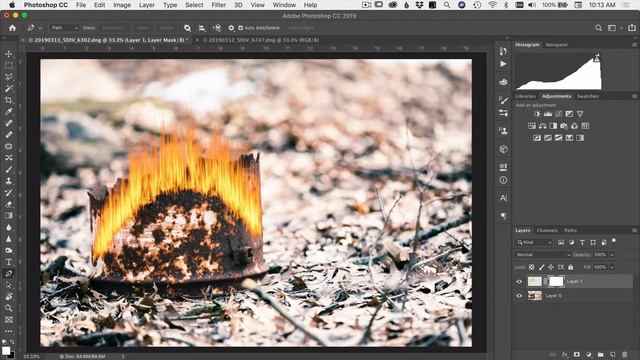Viewport: 640px width, 360px height.
Task: Open the Layers panel menu
Action: click(x=634, y=230)
